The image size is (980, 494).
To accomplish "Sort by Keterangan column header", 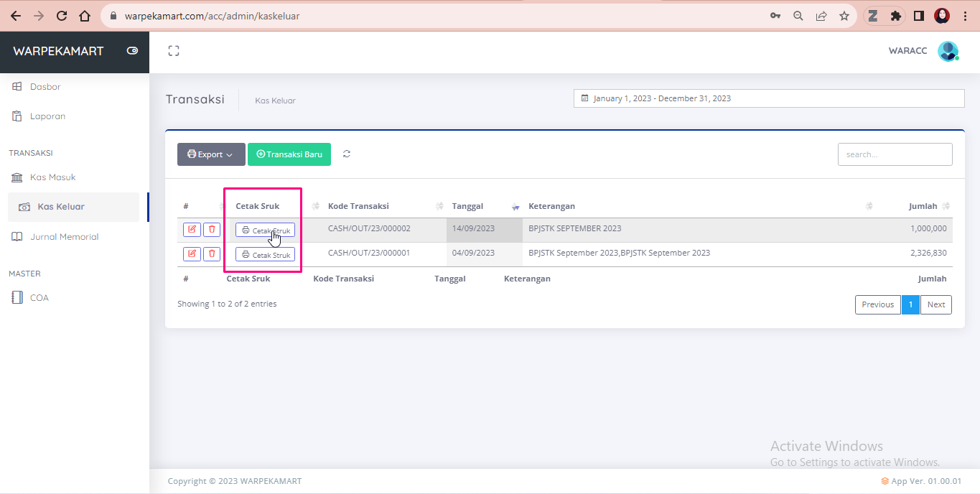I will click(552, 206).
